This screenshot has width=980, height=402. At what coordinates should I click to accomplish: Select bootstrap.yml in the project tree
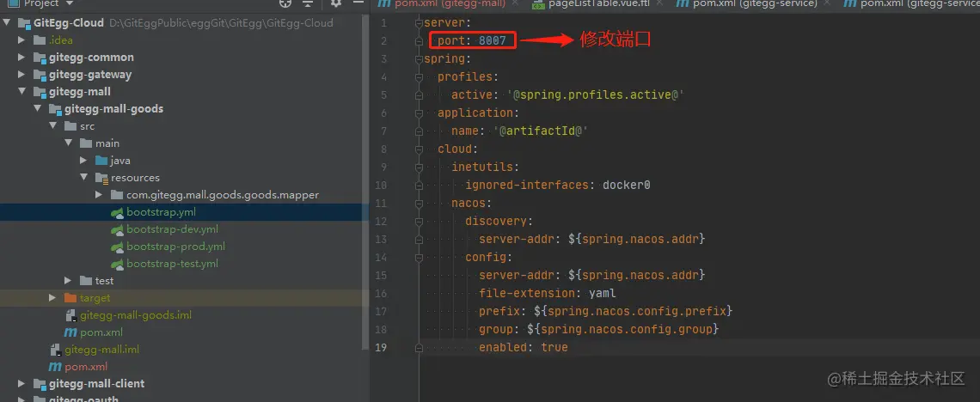click(x=162, y=212)
